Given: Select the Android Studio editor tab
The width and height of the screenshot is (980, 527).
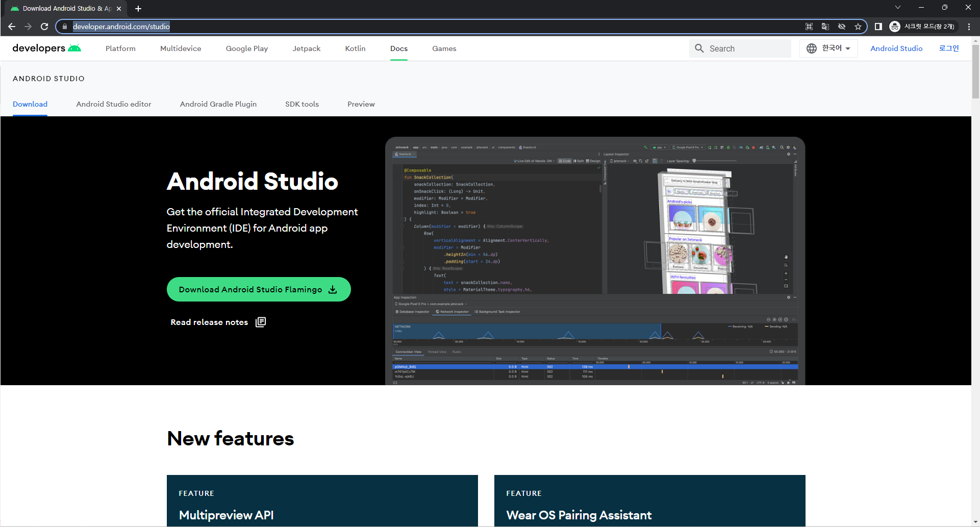Looking at the screenshot, I should (x=114, y=104).
